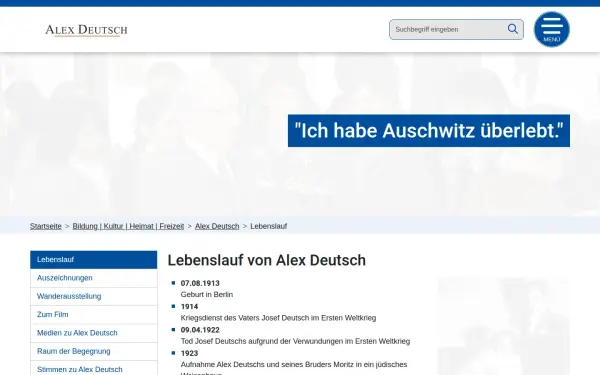The width and height of the screenshot is (600, 375).
Task: Click the faded portrait image beside the timeline
Action: point(504,326)
